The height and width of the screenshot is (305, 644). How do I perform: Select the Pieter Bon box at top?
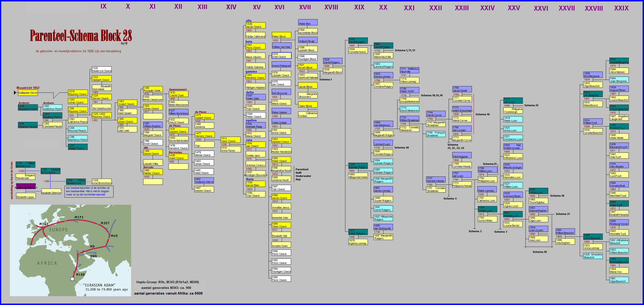coord(307,23)
